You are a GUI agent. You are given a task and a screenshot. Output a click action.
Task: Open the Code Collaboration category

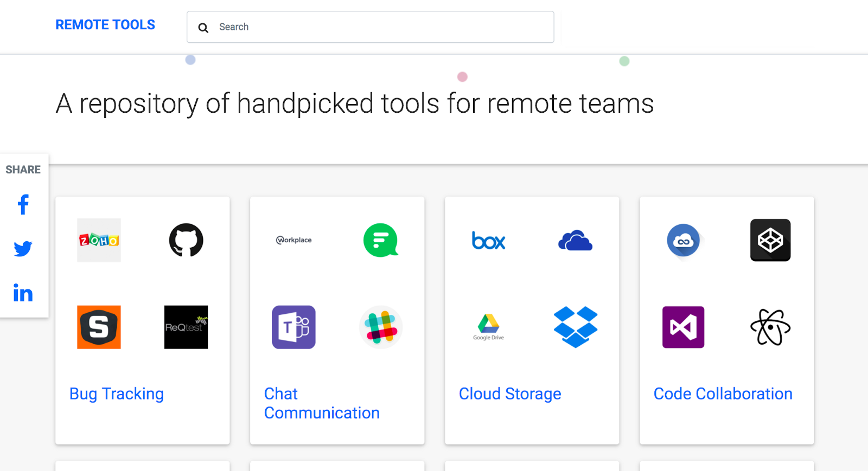[723, 393]
